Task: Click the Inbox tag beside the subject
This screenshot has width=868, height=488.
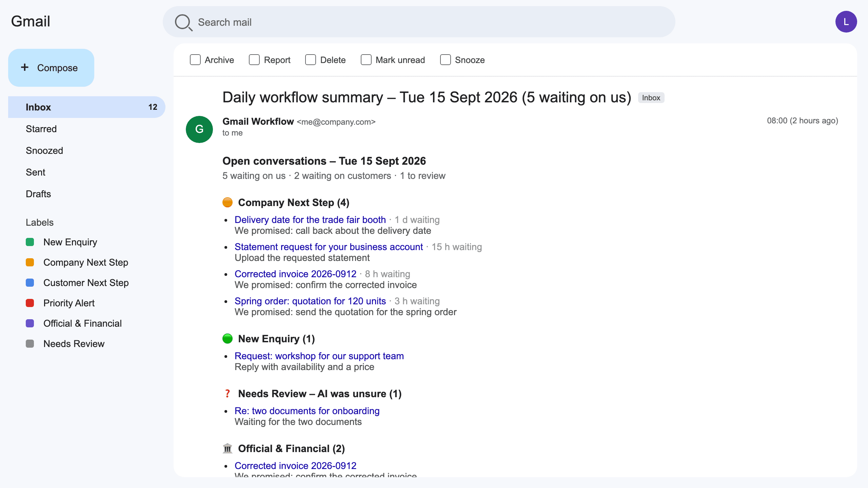Action: 651,98
